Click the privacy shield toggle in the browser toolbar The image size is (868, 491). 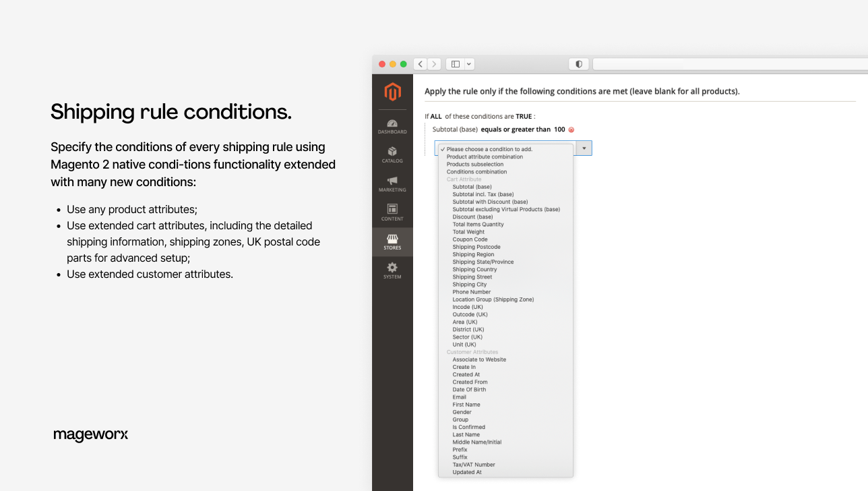(578, 63)
